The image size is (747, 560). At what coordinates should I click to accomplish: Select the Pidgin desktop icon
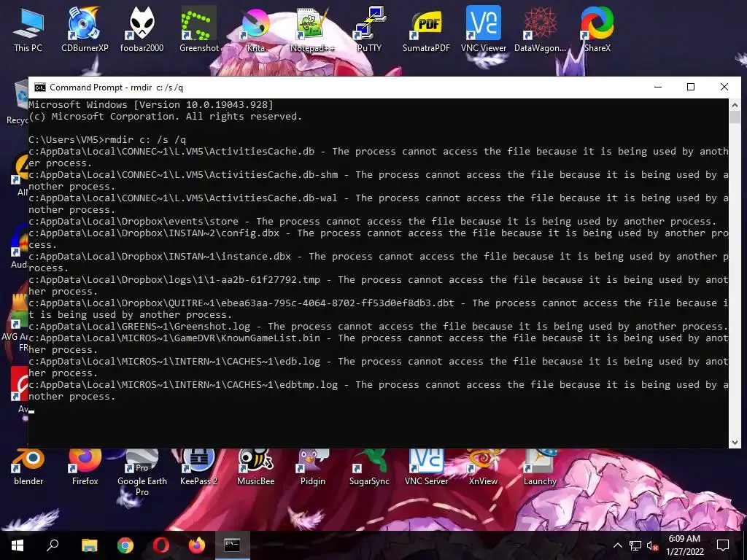coord(312,467)
